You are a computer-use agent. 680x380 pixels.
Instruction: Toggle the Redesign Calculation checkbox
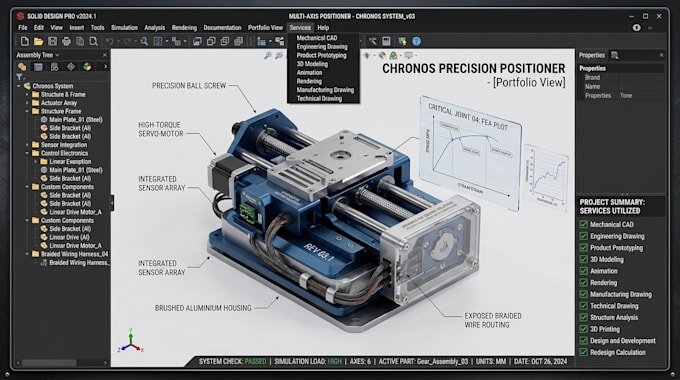(583, 352)
